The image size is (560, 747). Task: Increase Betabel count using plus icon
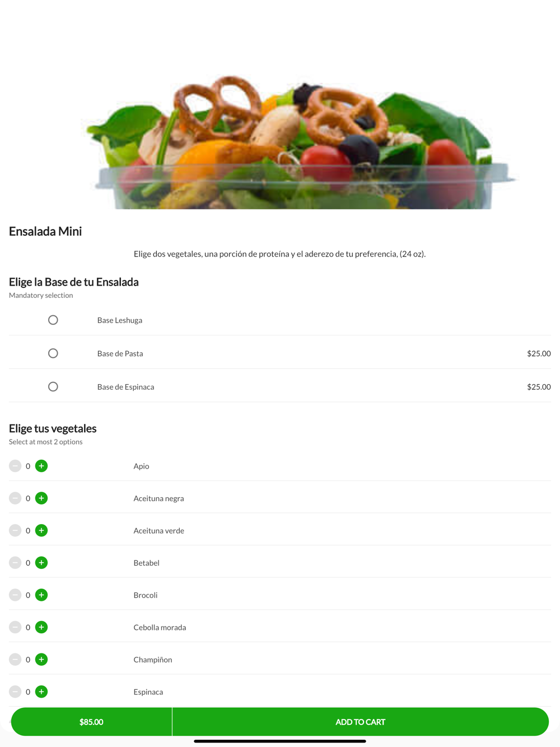click(x=41, y=563)
